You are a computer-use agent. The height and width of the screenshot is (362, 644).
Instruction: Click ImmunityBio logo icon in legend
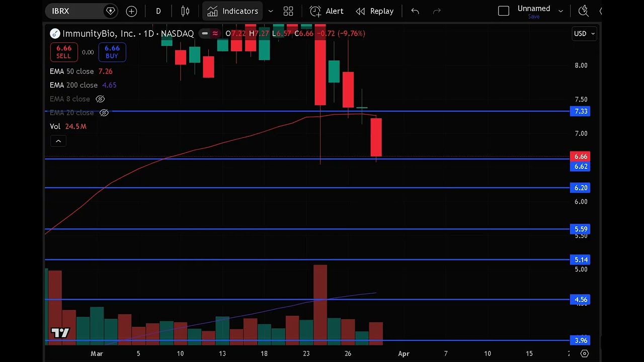[x=55, y=34]
